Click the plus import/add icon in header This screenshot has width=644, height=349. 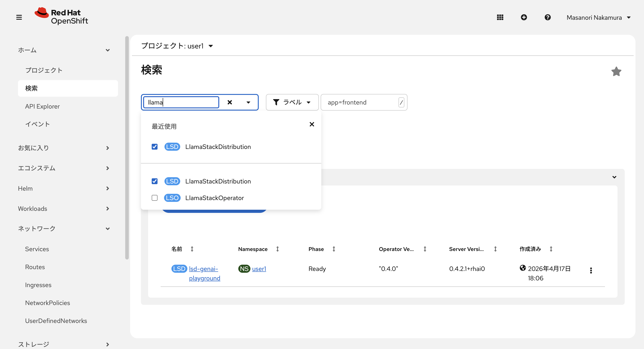[524, 17]
